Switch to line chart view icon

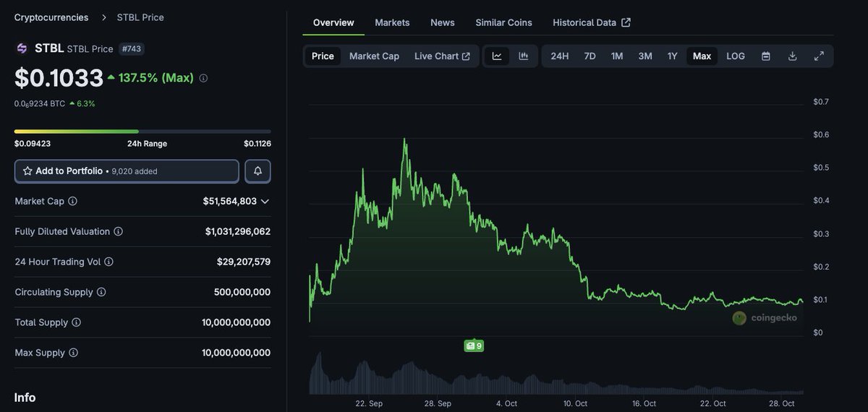[497, 56]
